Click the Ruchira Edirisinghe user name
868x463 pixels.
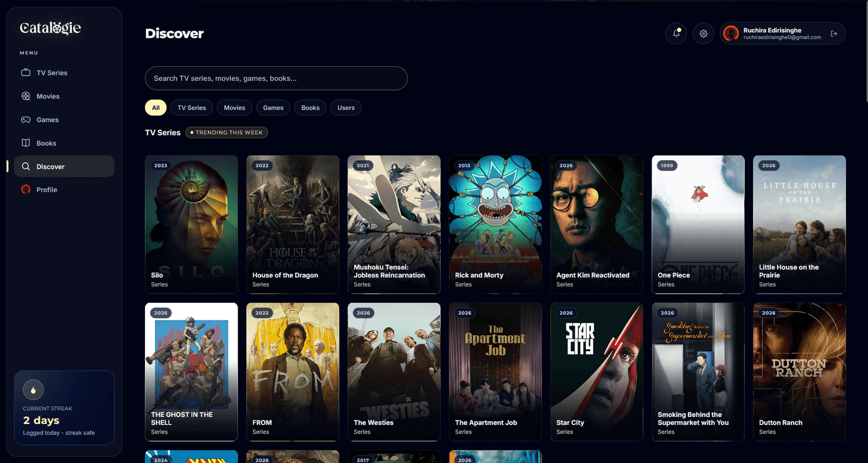[772, 30]
